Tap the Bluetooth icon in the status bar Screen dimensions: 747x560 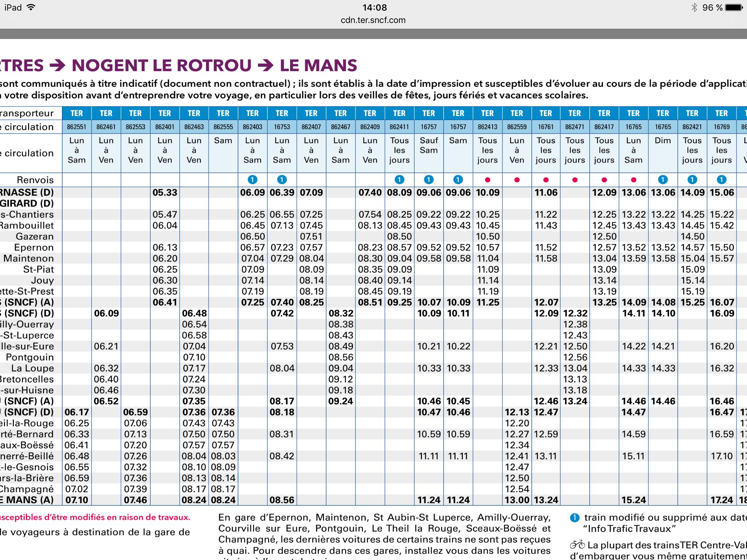(694, 7)
